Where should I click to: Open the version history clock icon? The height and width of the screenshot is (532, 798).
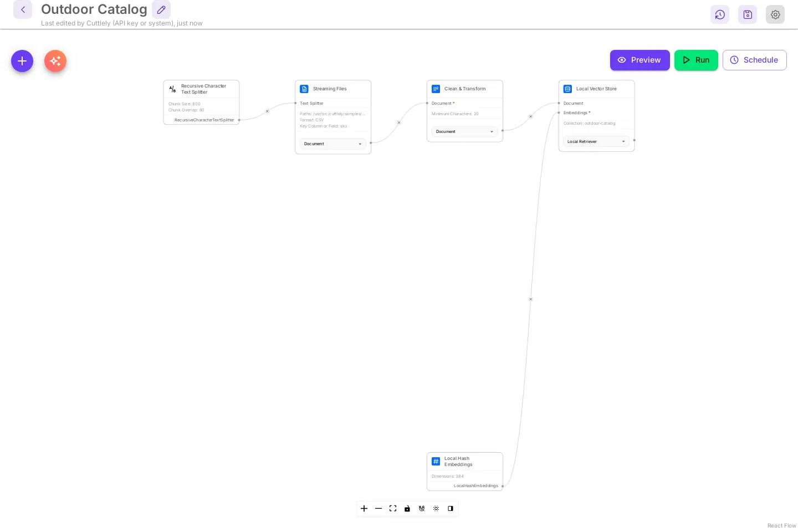[x=720, y=14]
